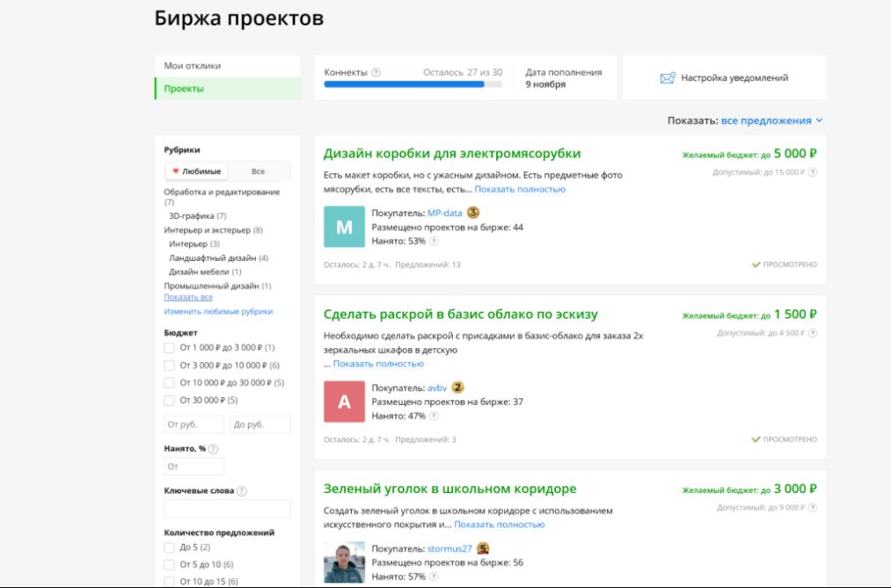Switch rubrics filter to Все tab

click(258, 171)
